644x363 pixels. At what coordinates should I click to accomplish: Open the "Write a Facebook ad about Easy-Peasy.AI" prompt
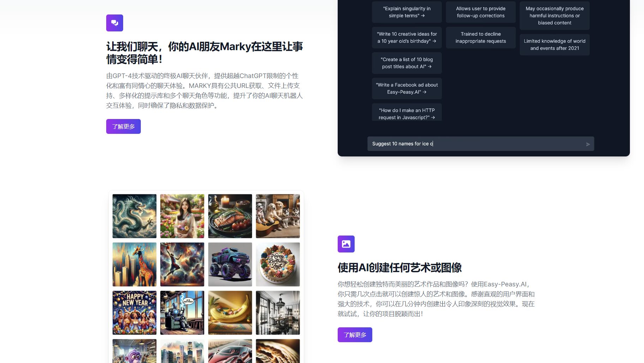(x=407, y=88)
